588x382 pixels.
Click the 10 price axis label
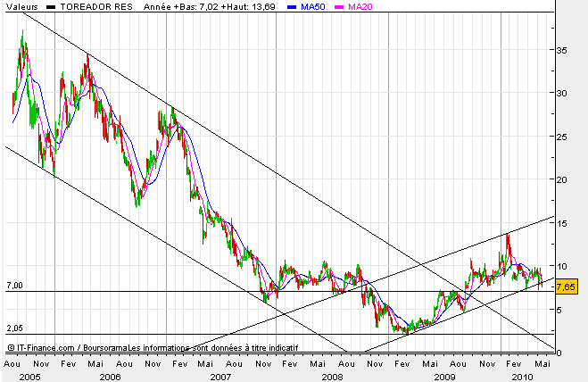pyautogui.click(x=561, y=267)
